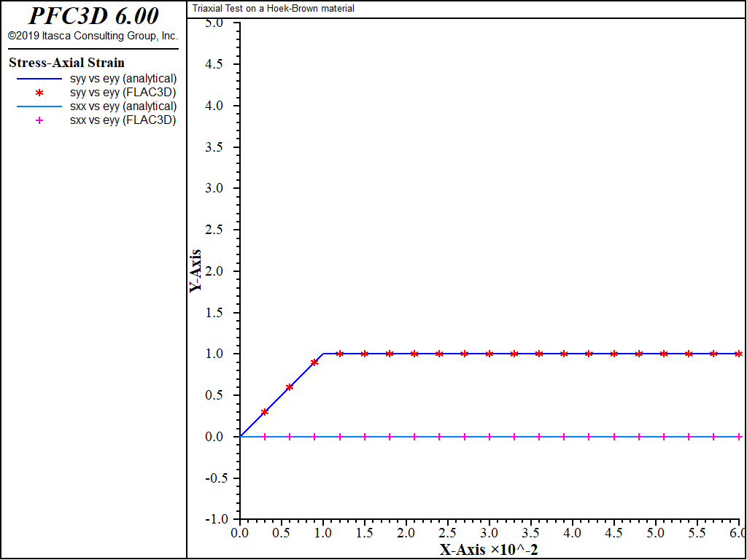The image size is (747, 560).
Task: Click the 2.0 tick on X axis
Action: (x=406, y=532)
